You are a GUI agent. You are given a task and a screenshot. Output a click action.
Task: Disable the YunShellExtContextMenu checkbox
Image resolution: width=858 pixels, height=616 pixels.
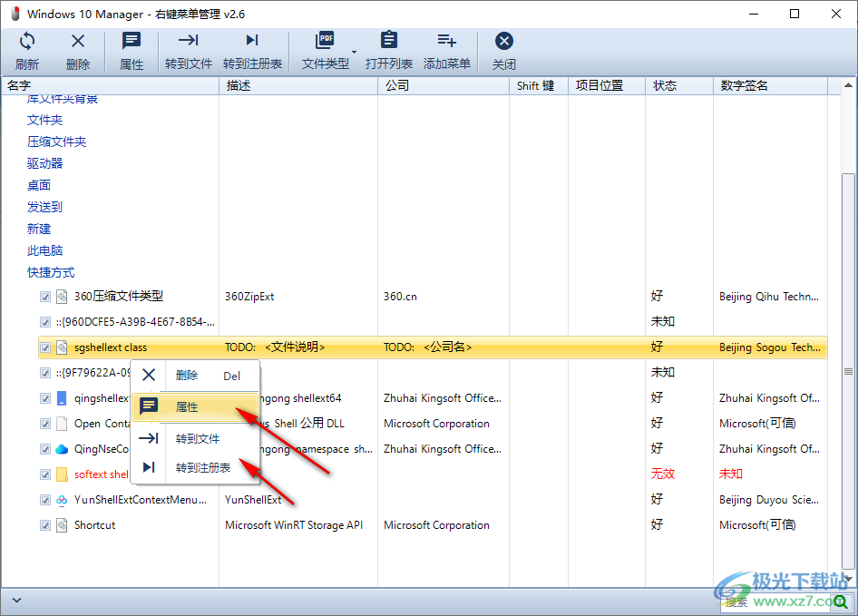point(45,500)
